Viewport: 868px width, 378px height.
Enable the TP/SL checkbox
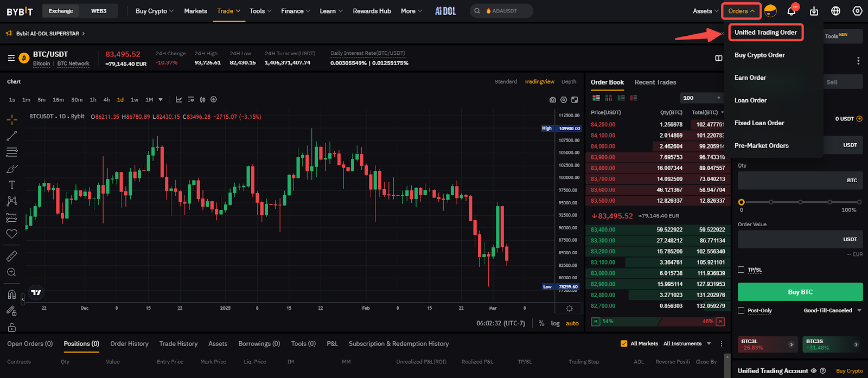tap(741, 270)
